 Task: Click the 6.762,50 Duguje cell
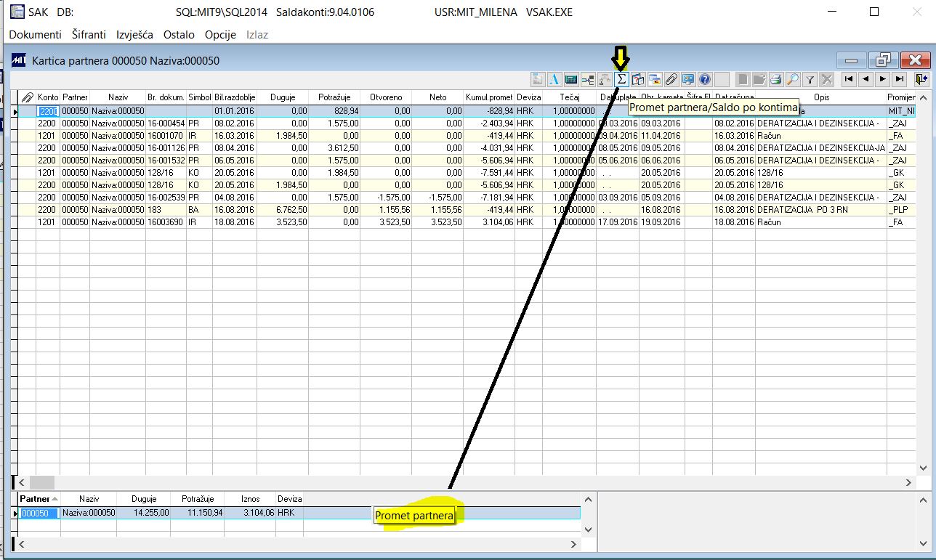(283, 210)
